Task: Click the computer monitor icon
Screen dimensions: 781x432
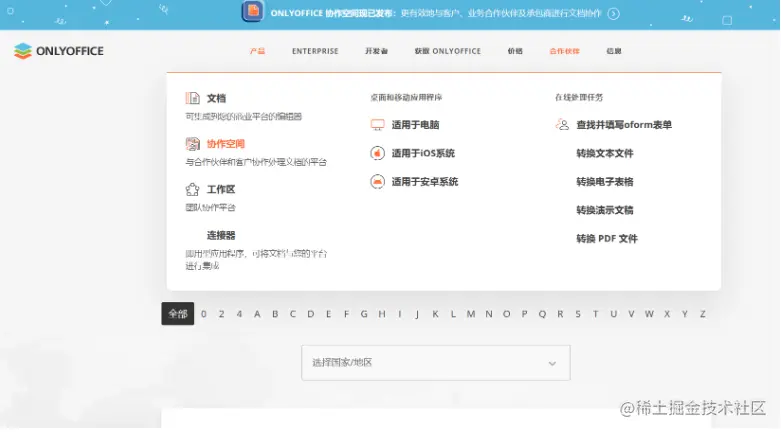Action: click(x=378, y=125)
